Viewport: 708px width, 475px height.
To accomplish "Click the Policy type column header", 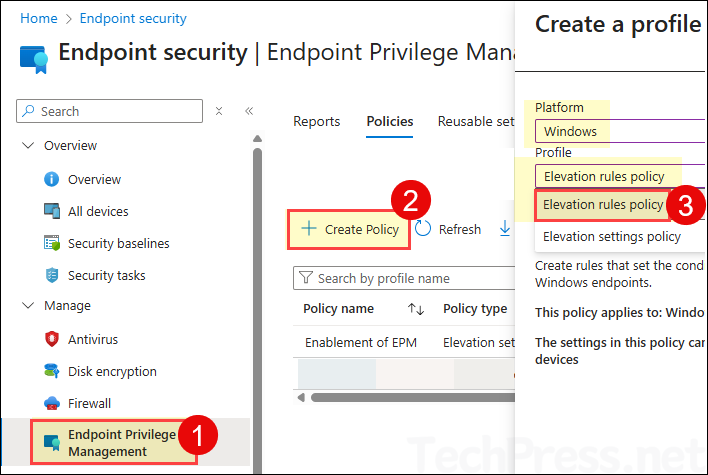I will tap(475, 309).
